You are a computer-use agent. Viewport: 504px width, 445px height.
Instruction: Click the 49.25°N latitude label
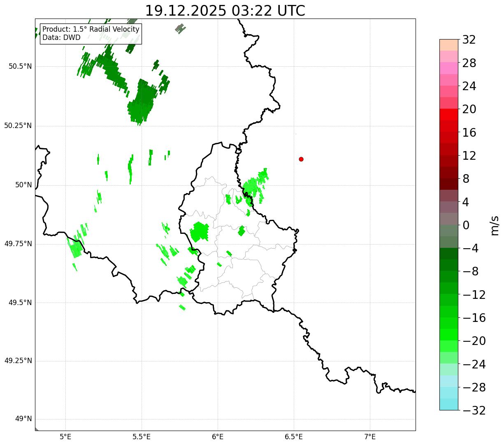point(18,361)
